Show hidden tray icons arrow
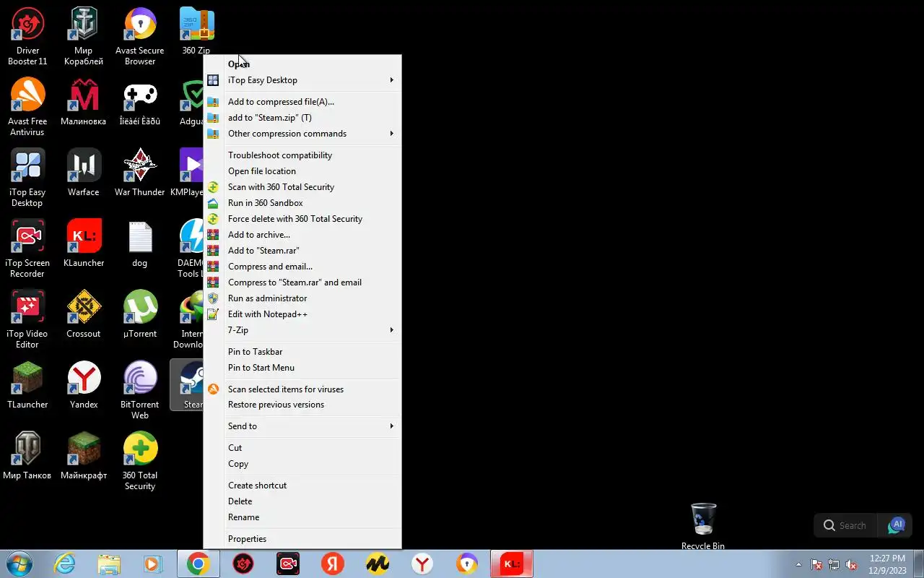The width and height of the screenshot is (924, 578). pos(798,565)
